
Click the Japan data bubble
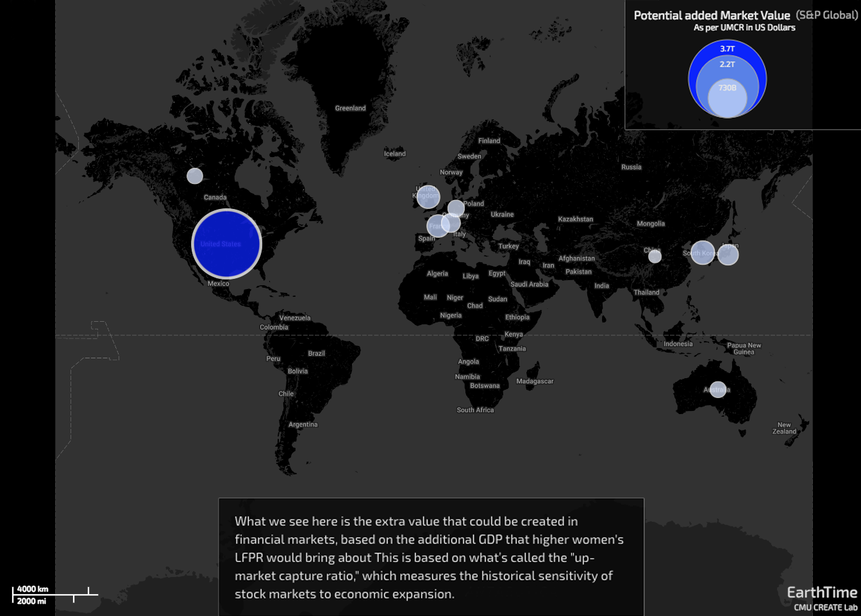pos(728,255)
